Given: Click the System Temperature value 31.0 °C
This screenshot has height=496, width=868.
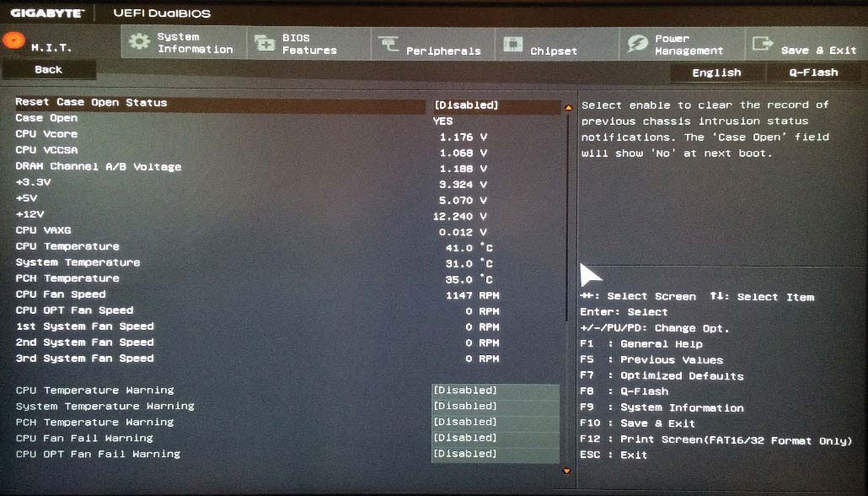Looking at the screenshot, I should (469, 264).
